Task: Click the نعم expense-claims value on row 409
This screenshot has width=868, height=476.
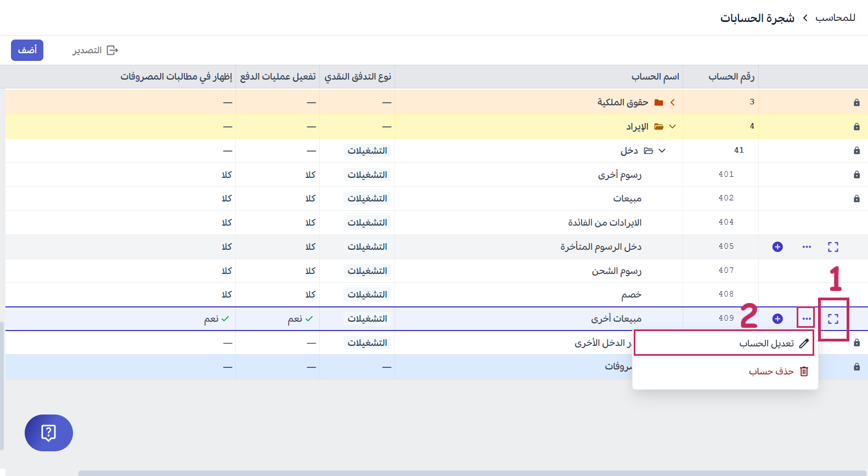Action: (x=217, y=319)
